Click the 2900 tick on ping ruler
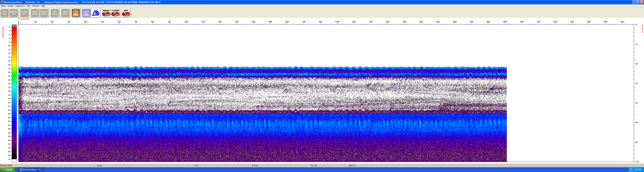The height and width of the screenshot is (172, 644). coord(505,22)
